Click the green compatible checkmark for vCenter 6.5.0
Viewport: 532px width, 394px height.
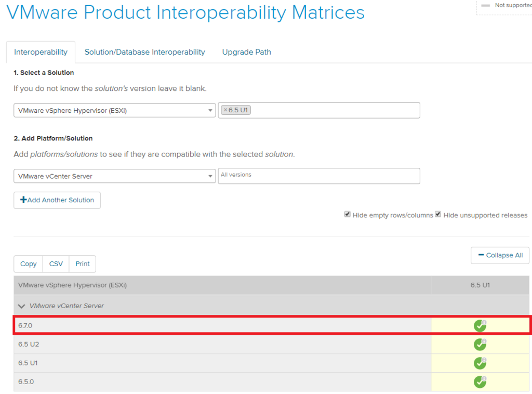tap(480, 382)
